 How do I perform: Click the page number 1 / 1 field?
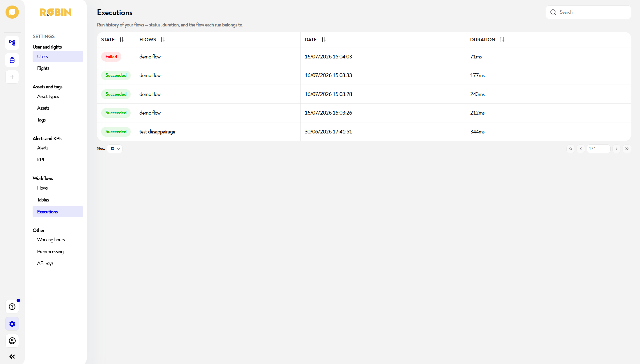coord(598,149)
